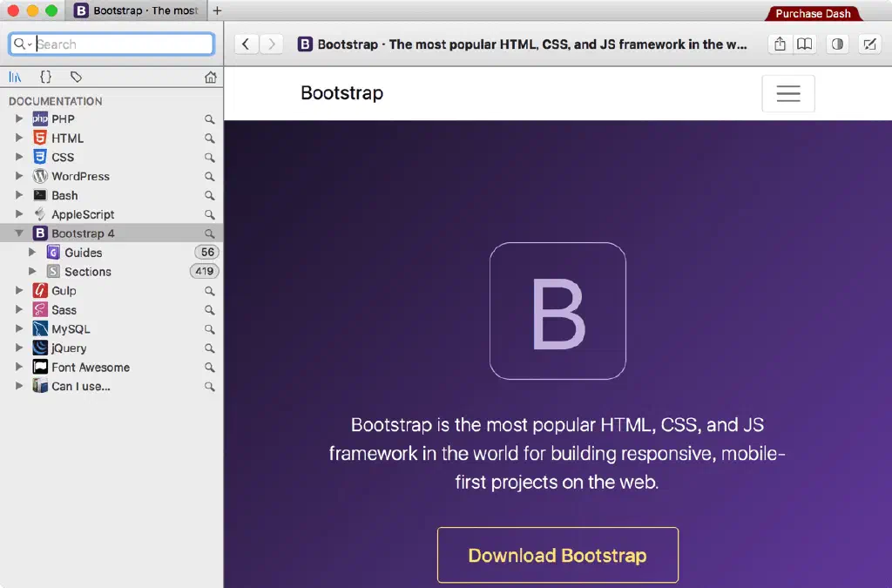Click the share icon in toolbar
The image size is (892, 588).
click(780, 44)
